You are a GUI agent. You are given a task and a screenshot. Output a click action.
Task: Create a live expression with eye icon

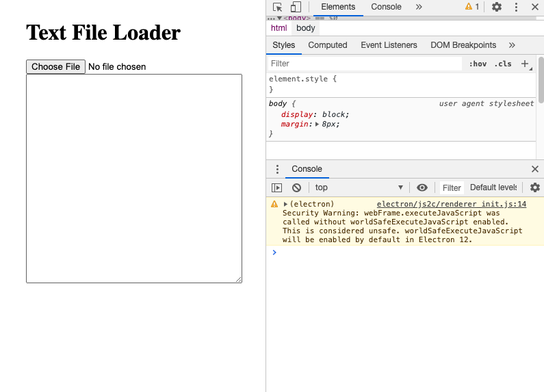422,187
